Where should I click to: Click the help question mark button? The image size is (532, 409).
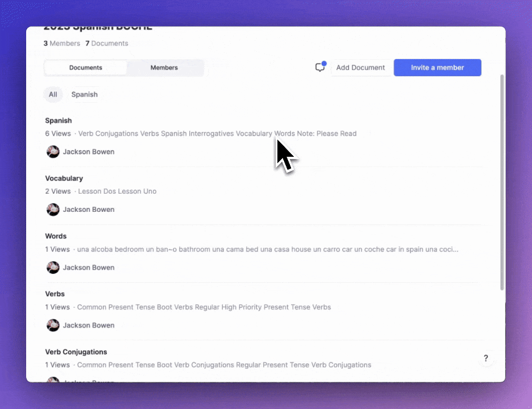485,358
